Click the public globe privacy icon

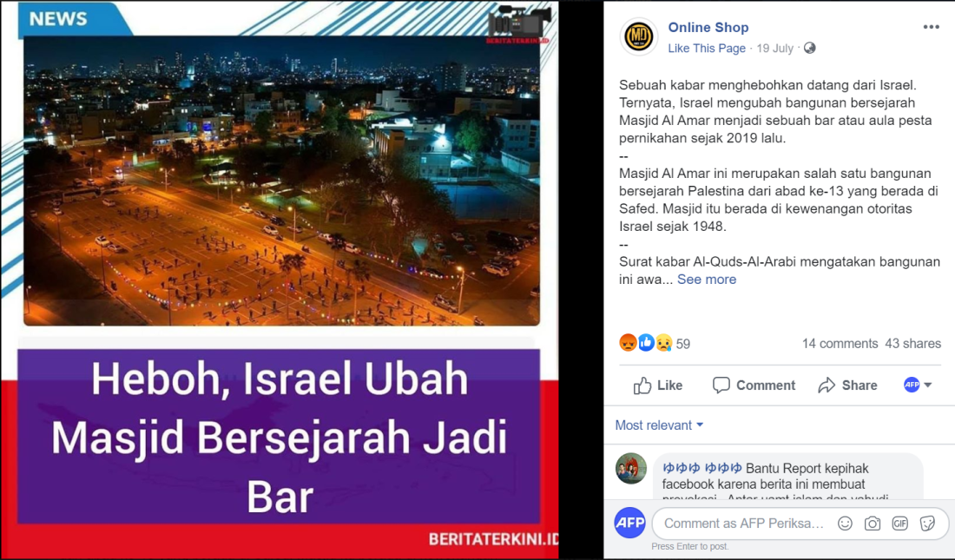coord(809,48)
